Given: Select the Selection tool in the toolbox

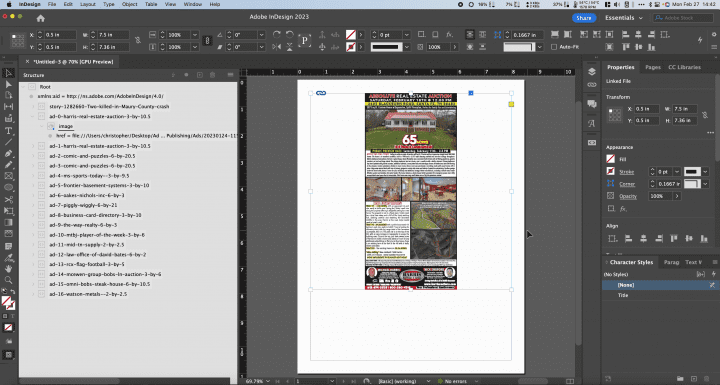Looking at the screenshot, I should point(8,73).
